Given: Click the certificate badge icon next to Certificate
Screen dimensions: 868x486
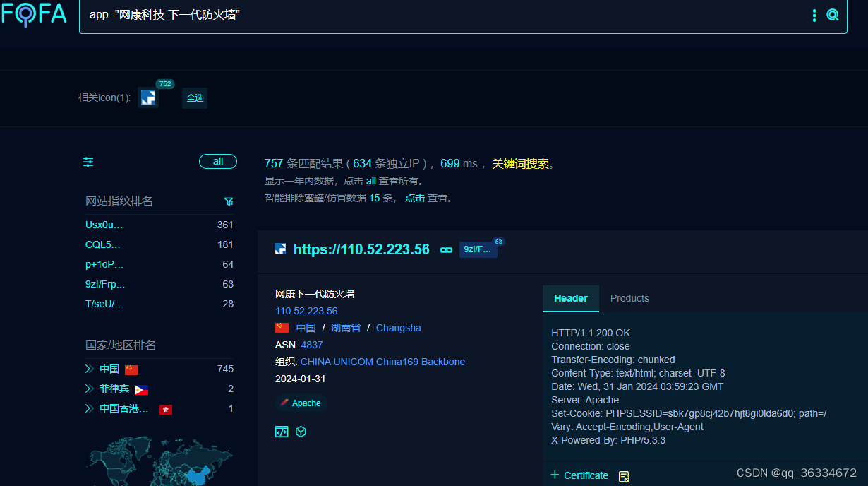Looking at the screenshot, I should tap(624, 476).
